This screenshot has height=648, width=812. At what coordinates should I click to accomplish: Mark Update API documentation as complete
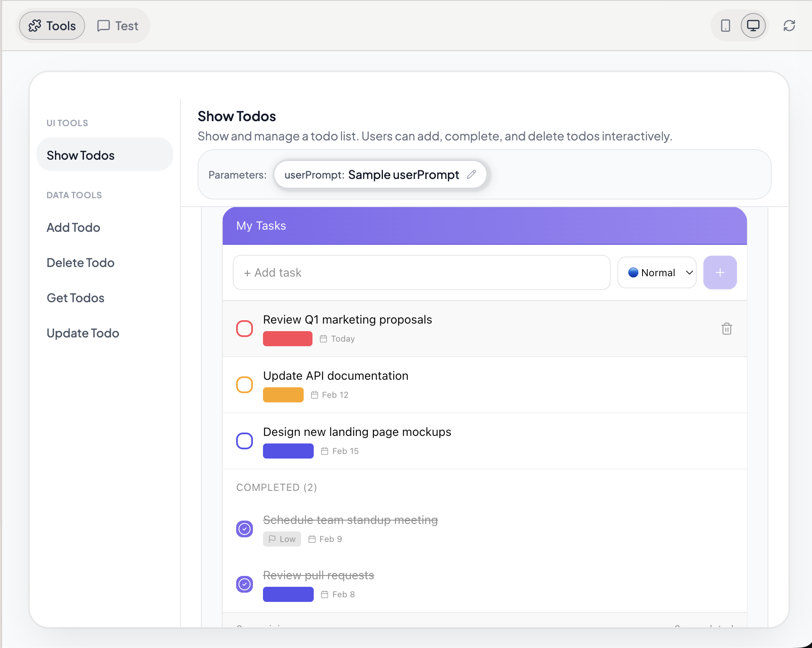pos(245,385)
